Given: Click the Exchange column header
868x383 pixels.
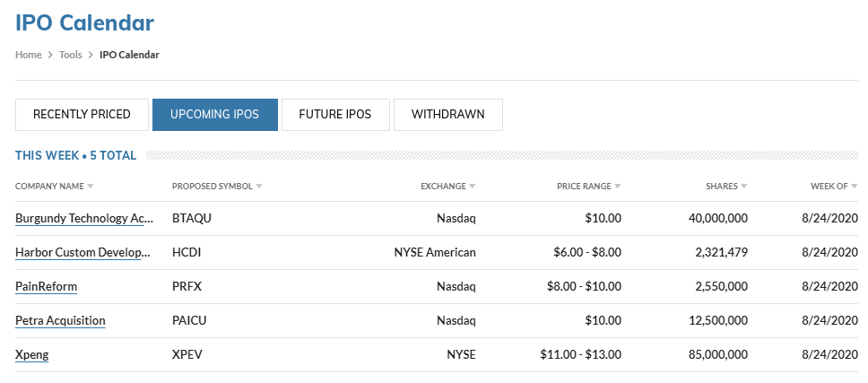Looking at the screenshot, I should pyautogui.click(x=443, y=187).
